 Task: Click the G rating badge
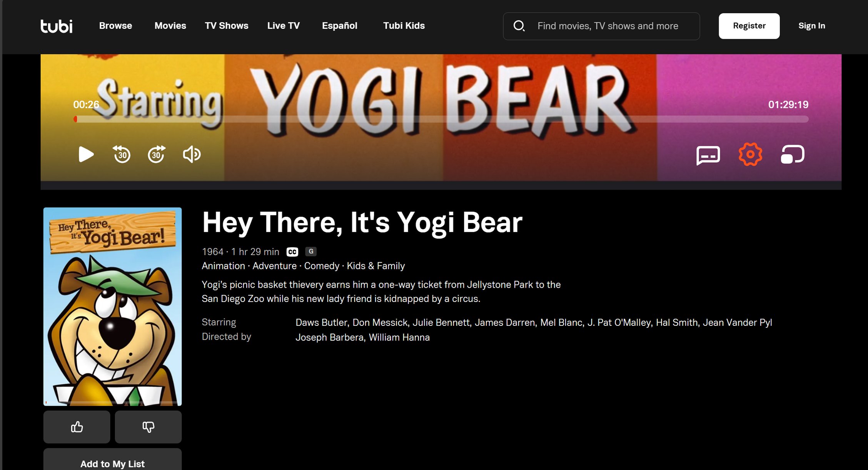click(x=311, y=252)
